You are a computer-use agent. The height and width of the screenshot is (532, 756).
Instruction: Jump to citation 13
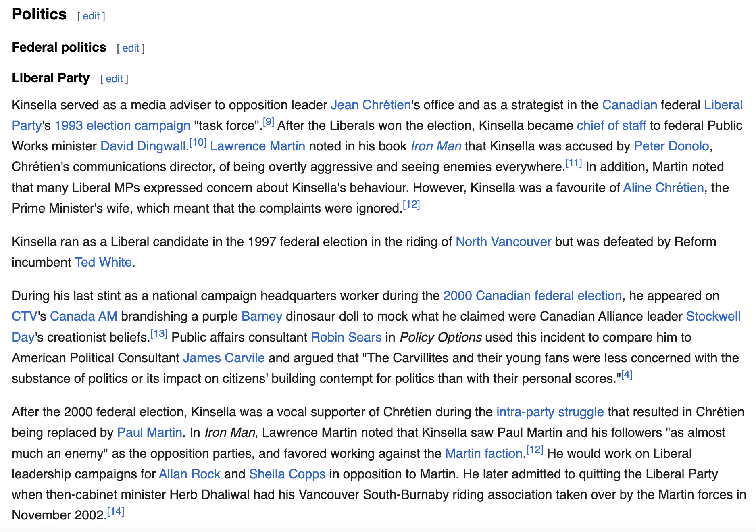click(159, 334)
